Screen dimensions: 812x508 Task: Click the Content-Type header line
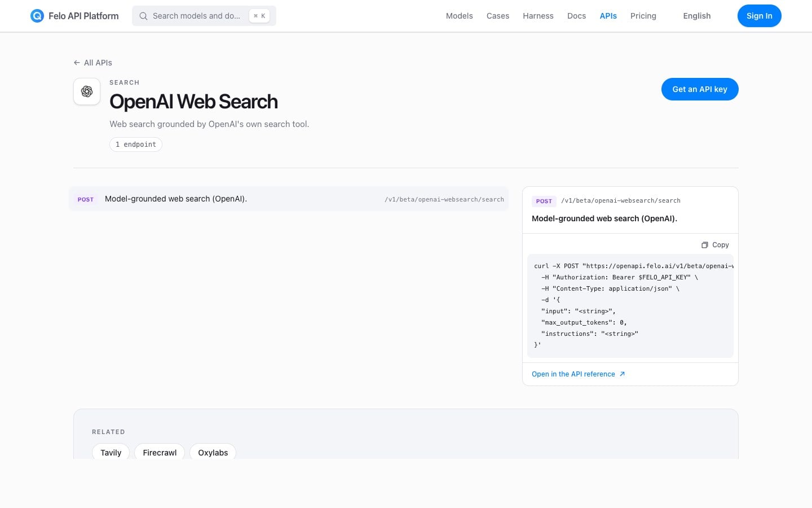[x=611, y=288]
